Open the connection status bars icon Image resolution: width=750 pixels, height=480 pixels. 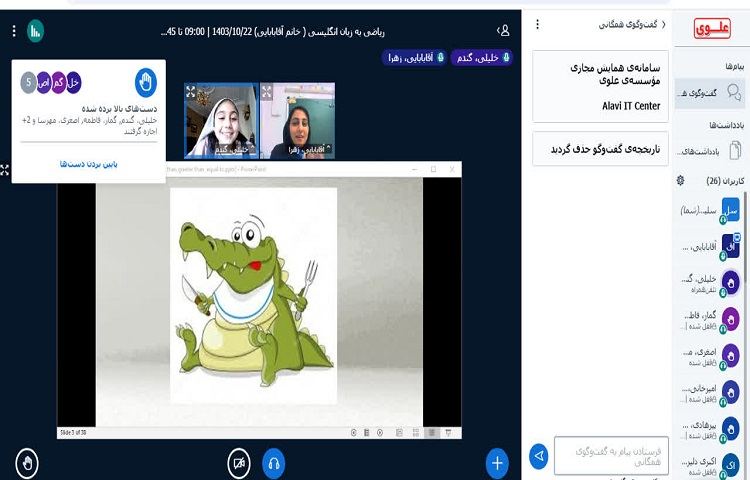click(35, 31)
